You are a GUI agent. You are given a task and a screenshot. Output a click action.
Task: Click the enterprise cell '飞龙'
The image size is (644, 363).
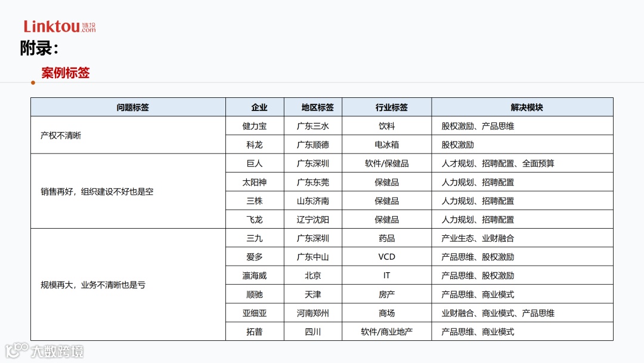pyautogui.click(x=255, y=220)
